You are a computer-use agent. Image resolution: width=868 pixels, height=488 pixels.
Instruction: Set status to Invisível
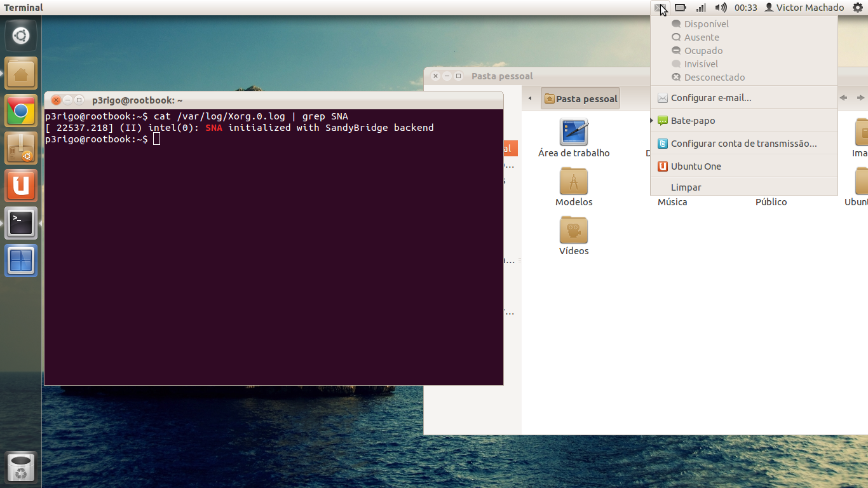[x=701, y=64]
